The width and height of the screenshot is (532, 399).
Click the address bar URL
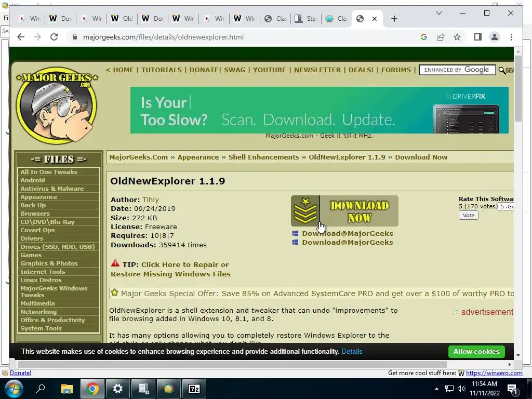coord(163,37)
